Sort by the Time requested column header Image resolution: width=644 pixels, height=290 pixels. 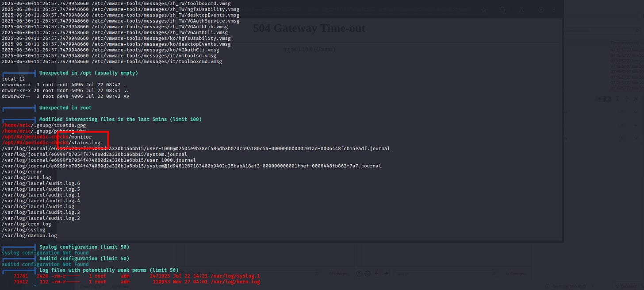point(624,43)
